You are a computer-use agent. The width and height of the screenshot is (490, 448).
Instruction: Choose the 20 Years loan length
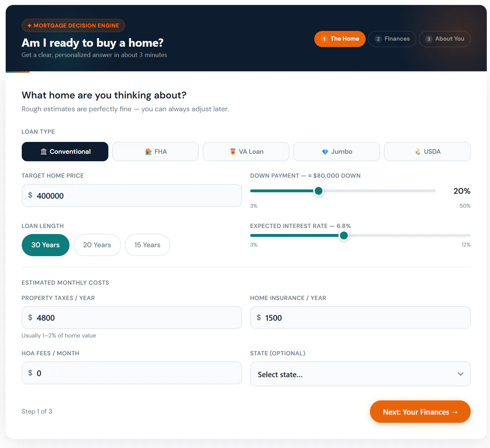pos(97,245)
